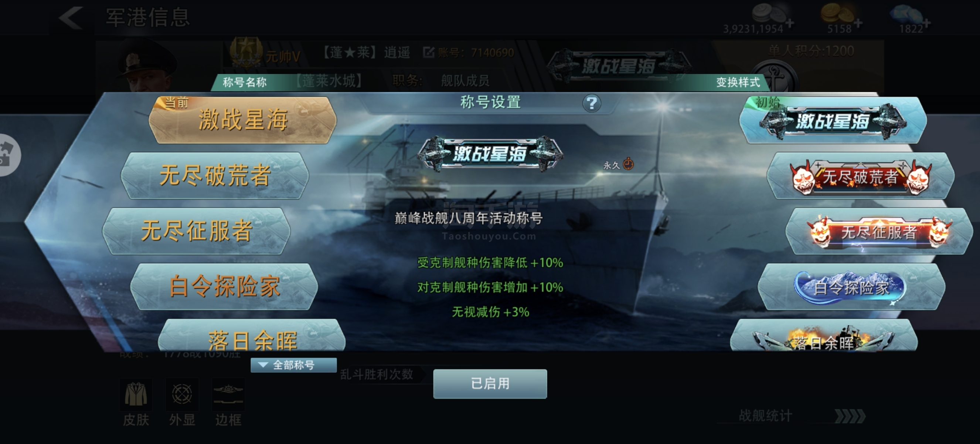Click the 已启用 button
Viewport: 980px width, 444px height.
490,384
